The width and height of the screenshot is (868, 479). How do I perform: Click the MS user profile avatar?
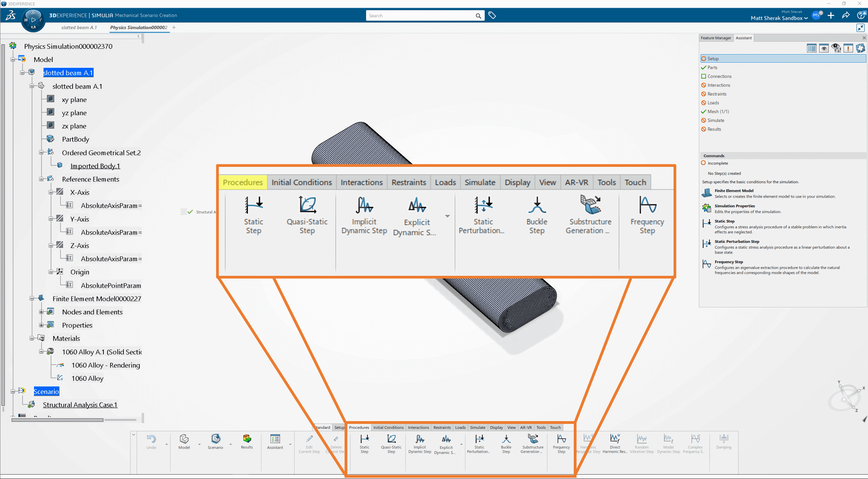(x=816, y=15)
